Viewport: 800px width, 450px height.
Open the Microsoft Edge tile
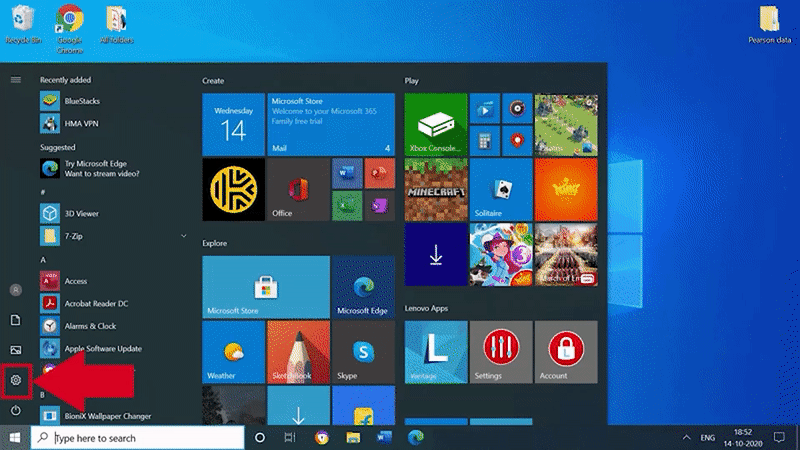coord(362,287)
